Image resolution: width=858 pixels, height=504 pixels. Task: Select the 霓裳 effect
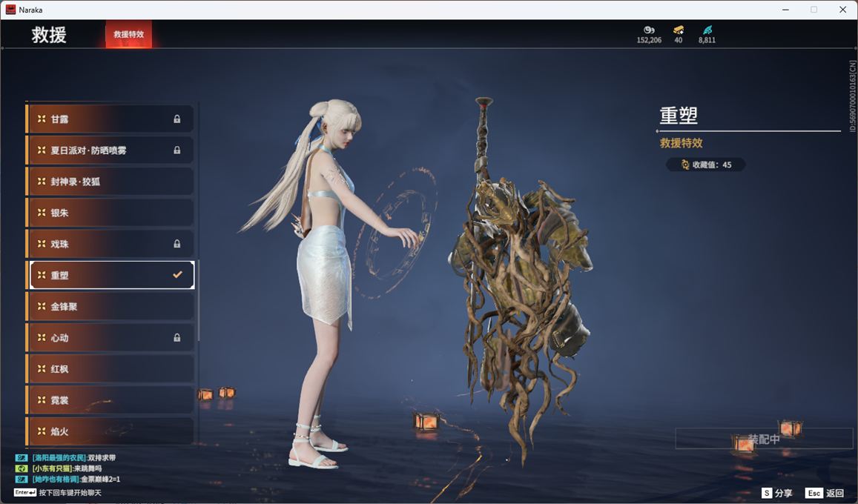coord(110,400)
